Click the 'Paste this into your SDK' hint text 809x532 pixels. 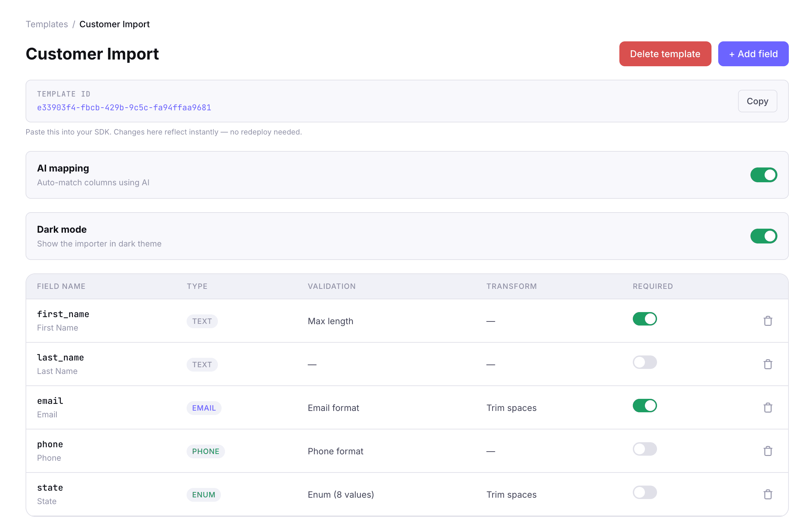164,132
